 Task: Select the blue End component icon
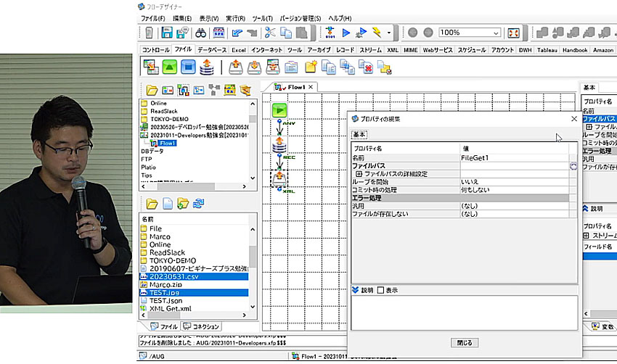point(188,67)
